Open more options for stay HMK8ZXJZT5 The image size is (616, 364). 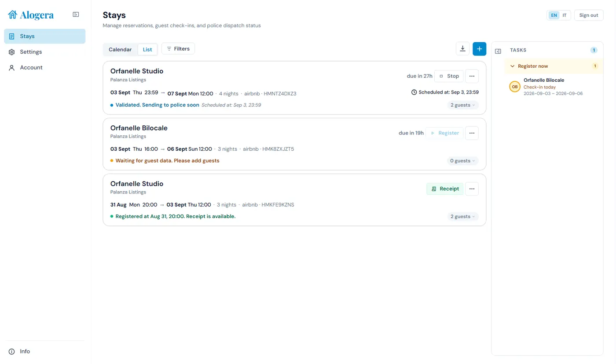[x=472, y=133]
